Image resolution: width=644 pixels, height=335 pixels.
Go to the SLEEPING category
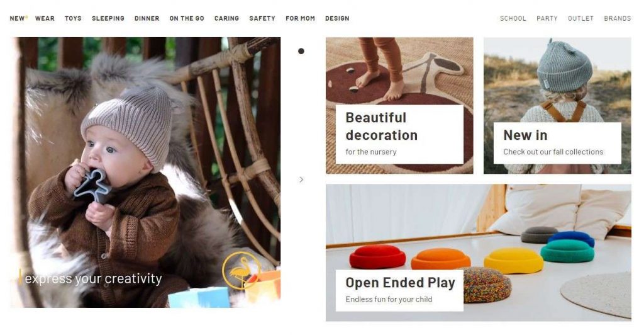tap(108, 18)
